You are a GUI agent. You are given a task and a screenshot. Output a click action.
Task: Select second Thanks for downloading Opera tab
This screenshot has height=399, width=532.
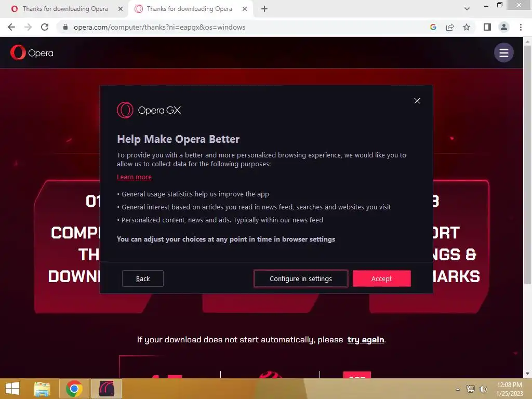(x=189, y=9)
